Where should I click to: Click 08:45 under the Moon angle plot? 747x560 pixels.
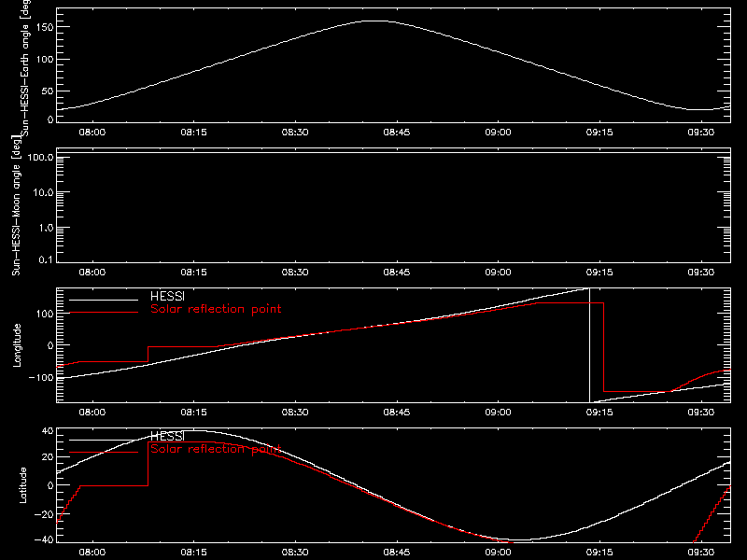click(x=396, y=273)
